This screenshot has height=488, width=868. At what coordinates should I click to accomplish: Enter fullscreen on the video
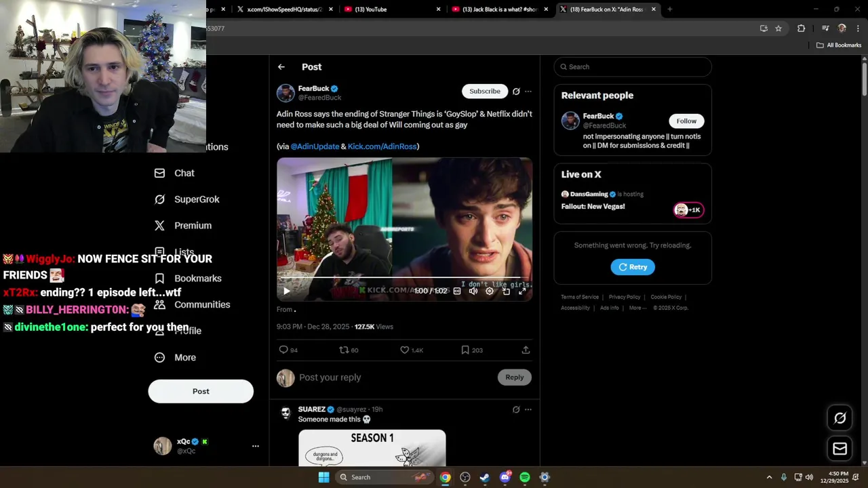click(x=522, y=291)
